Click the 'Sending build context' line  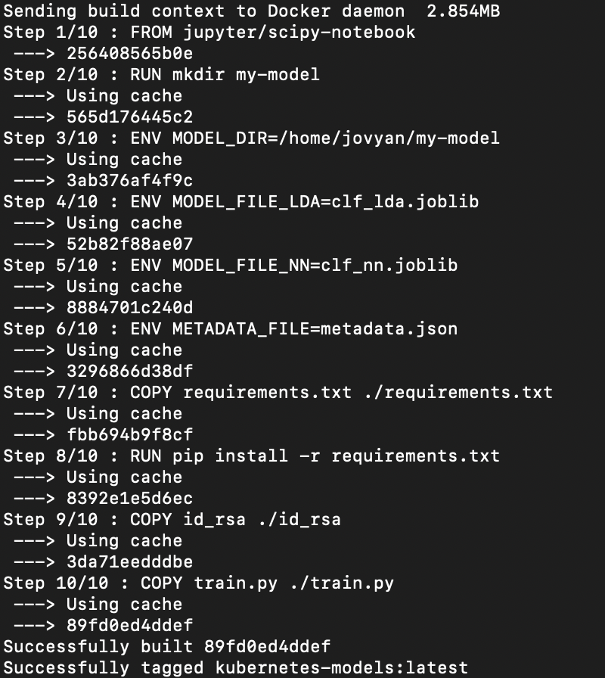click(250, 11)
